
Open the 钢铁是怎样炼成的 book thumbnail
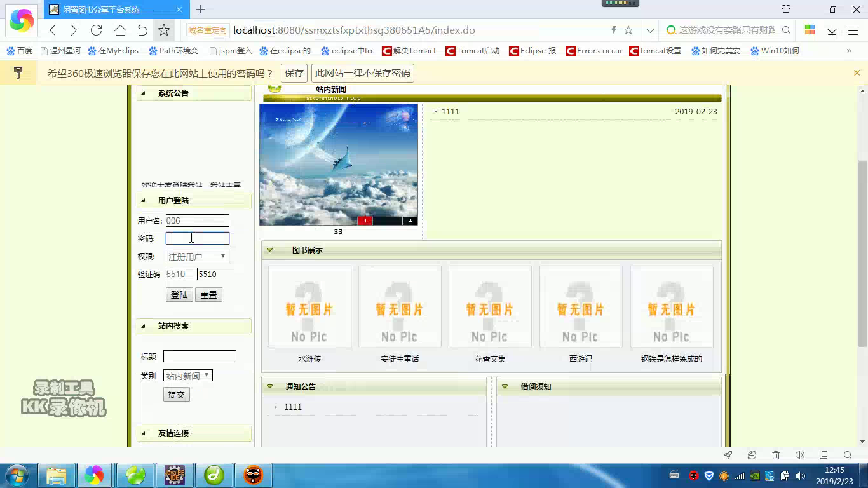(672, 307)
